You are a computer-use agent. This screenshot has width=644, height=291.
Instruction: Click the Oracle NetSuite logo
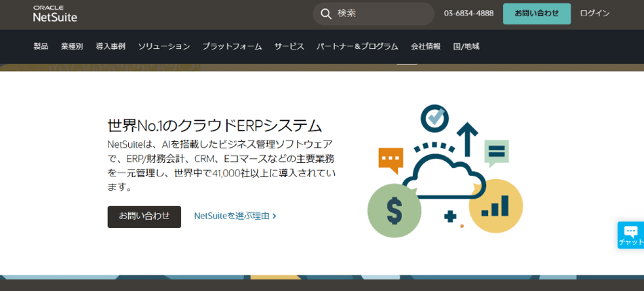click(55, 14)
